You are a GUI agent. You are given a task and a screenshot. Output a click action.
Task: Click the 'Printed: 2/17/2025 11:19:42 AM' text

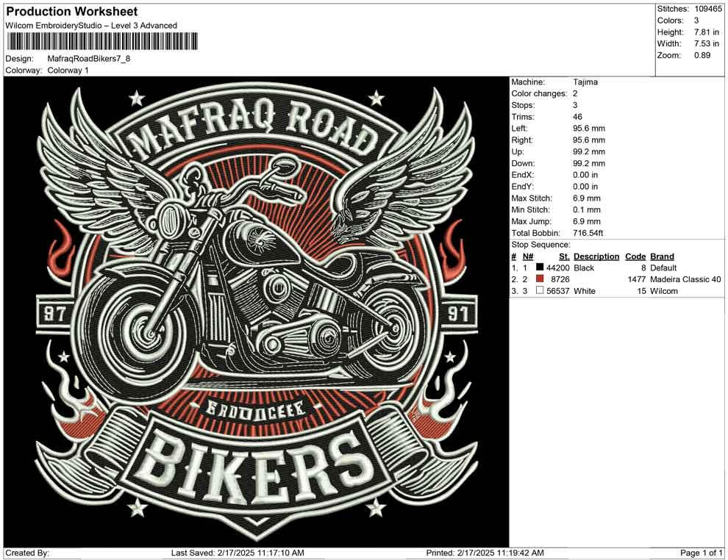[485, 553]
